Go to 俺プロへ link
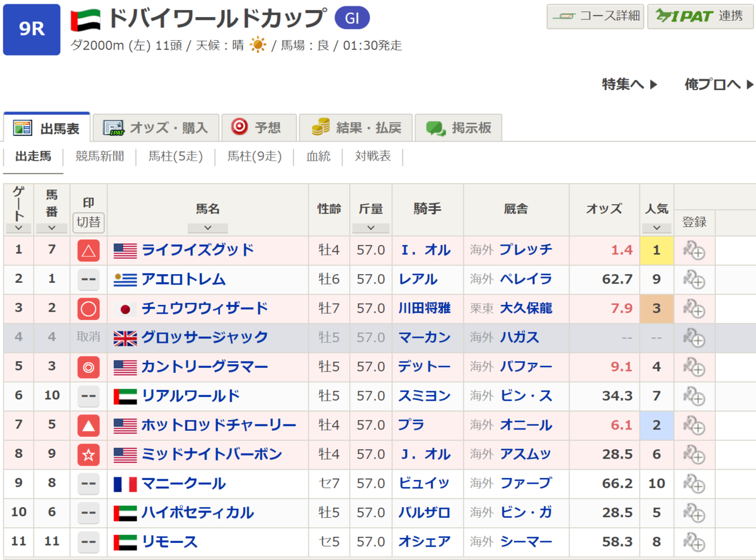 pyautogui.click(x=719, y=84)
